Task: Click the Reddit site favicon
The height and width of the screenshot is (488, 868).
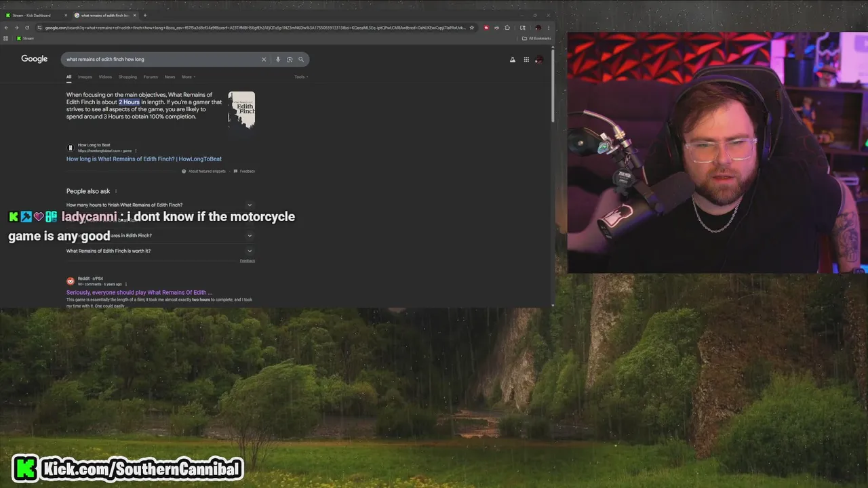Action: pyautogui.click(x=70, y=281)
